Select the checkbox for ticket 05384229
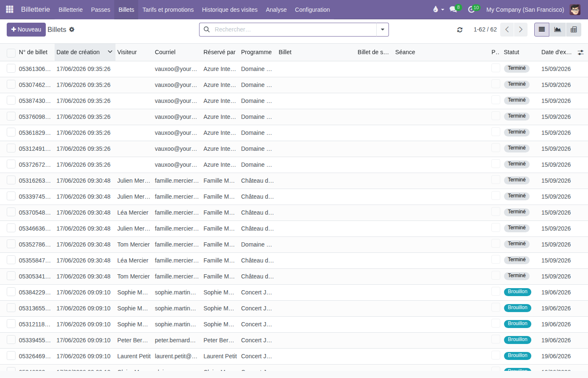Screen dimensions: 588x378 11,292
